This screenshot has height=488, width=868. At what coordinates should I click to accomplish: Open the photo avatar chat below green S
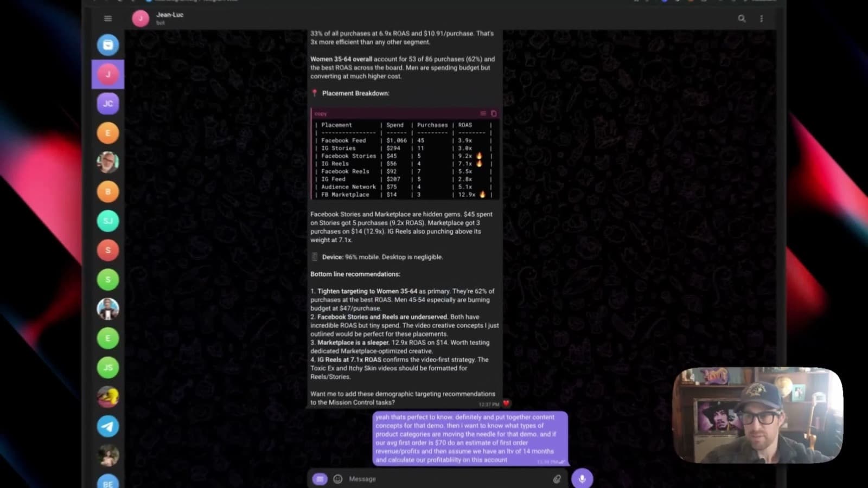tap(108, 309)
